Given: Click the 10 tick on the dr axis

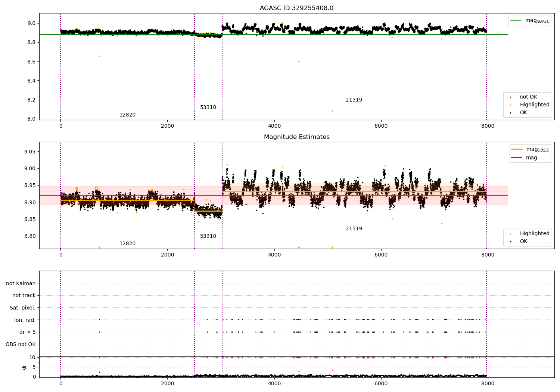Looking at the screenshot, I should coord(32,358).
